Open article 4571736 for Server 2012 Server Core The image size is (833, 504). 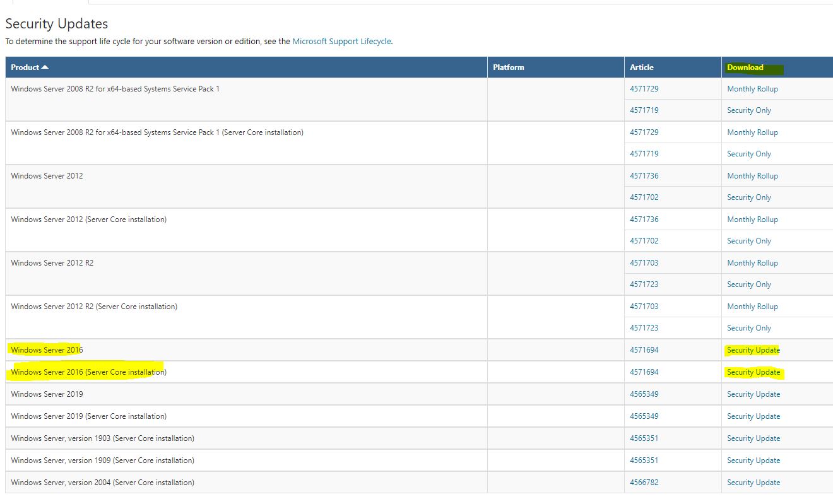tap(644, 220)
